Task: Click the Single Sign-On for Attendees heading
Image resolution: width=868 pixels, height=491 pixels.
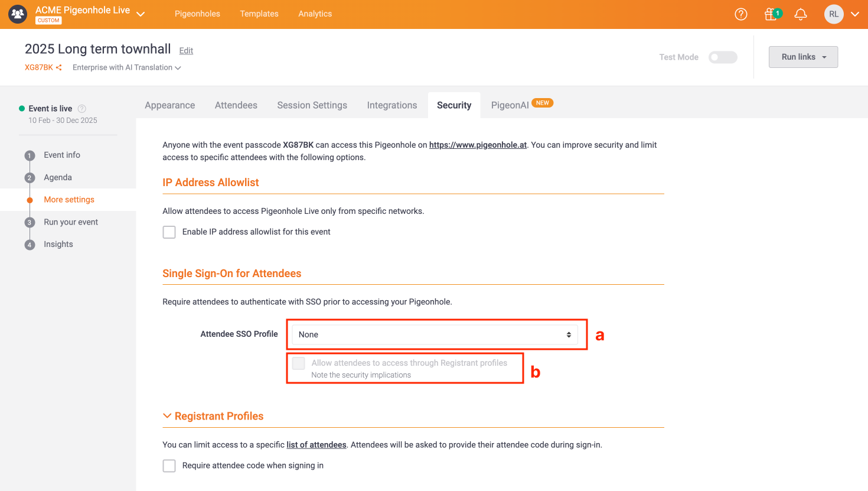Action: pos(232,274)
